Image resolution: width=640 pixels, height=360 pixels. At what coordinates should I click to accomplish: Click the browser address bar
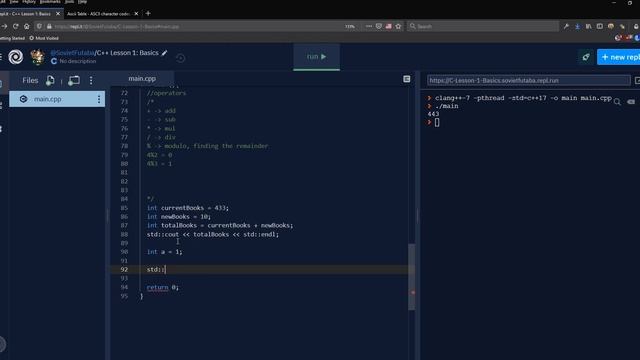pos(196,26)
